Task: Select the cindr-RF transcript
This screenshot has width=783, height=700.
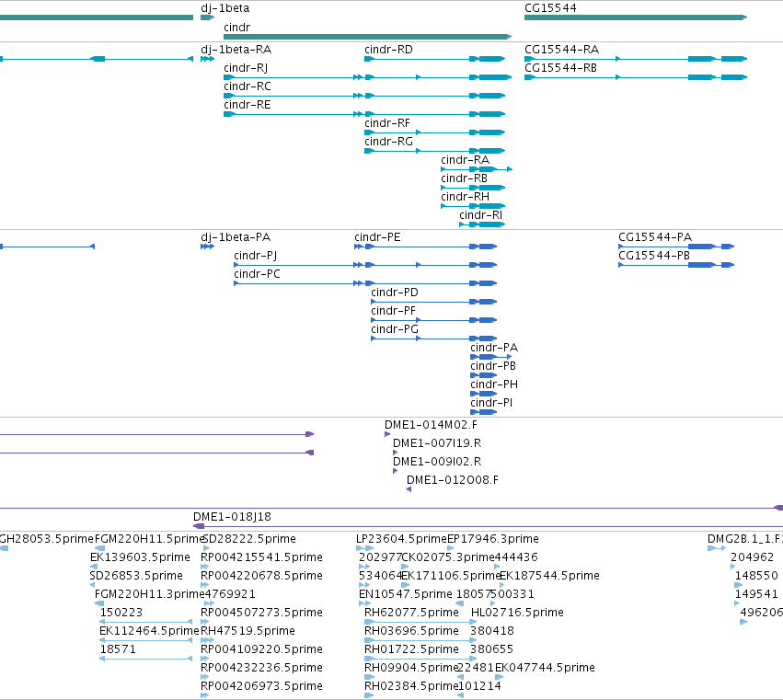Action: pyautogui.click(x=434, y=132)
